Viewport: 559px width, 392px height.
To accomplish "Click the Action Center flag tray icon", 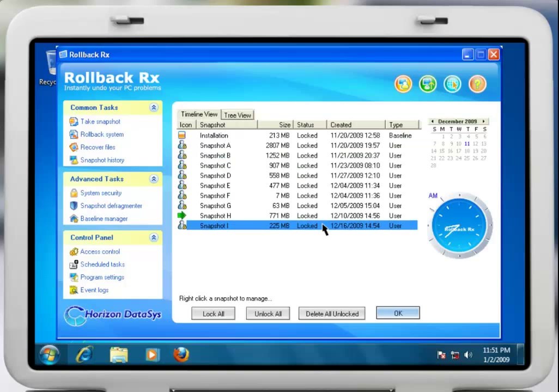I will coord(441,355).
